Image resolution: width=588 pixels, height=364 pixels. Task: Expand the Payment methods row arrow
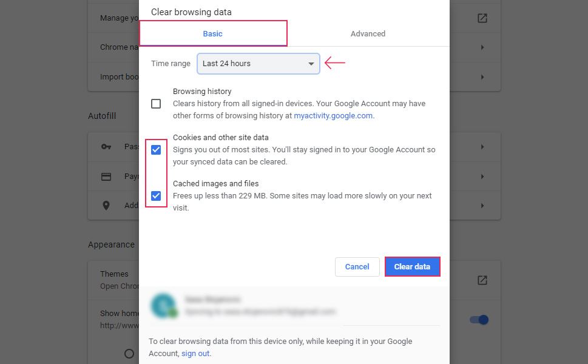[x=482, y=177]
